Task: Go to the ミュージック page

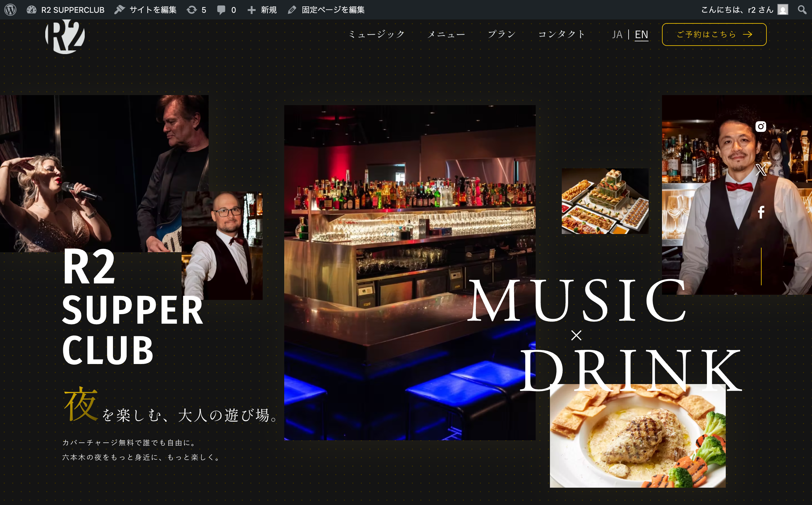Action: coord(377,34)
